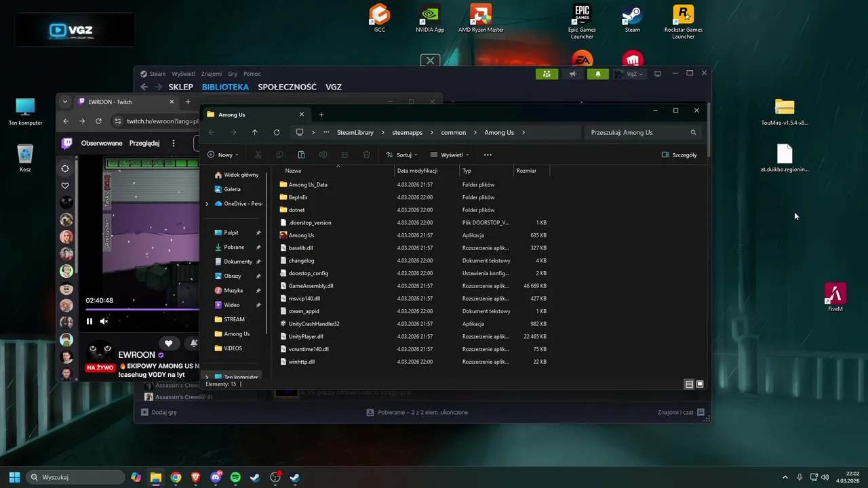Screen dimensions: 868x488
Task: Open Rockstar Games Launcher desktop icon
Action: (683, 22)
